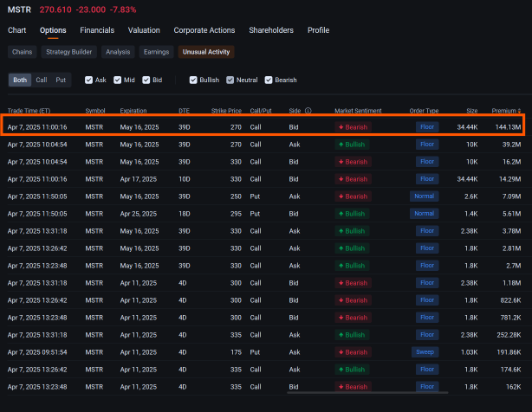Sort by the Expiration column header
The width and height of the screenshot is (532, 412).
pos(133,111)
